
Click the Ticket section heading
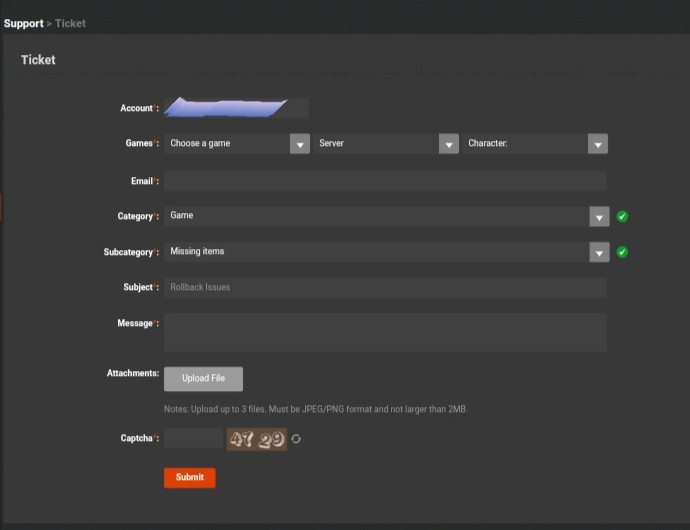[x=38, y=60]
